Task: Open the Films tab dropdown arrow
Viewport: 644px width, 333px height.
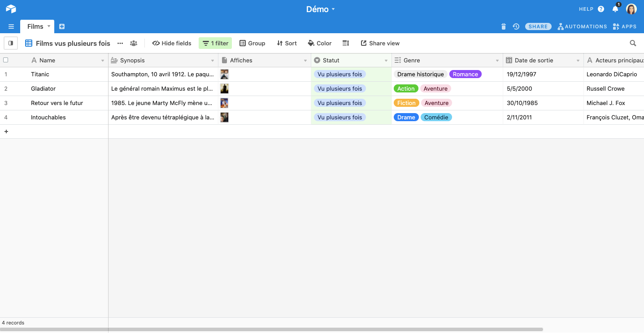Action: click(48, 26)
